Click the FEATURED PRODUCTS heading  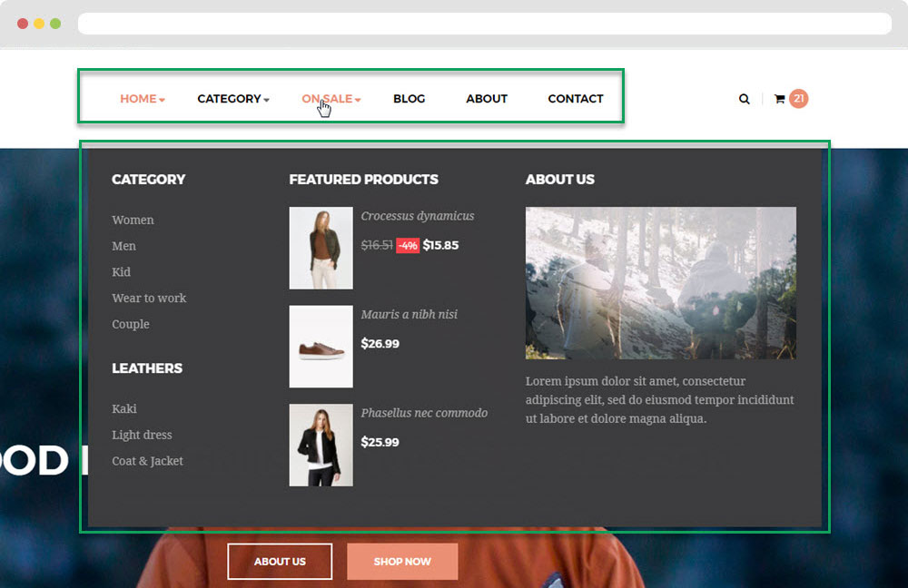click(364, 180)
